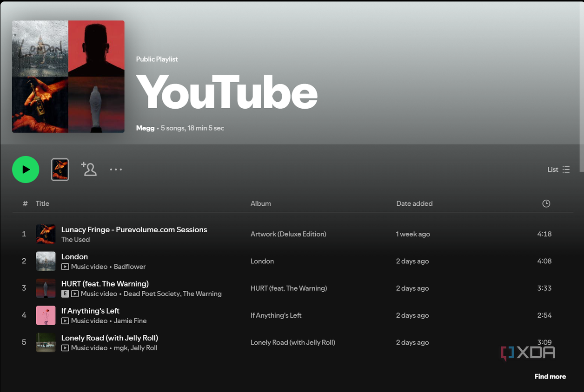
Task: Open The Used artist link
Action: pos(75,240)
